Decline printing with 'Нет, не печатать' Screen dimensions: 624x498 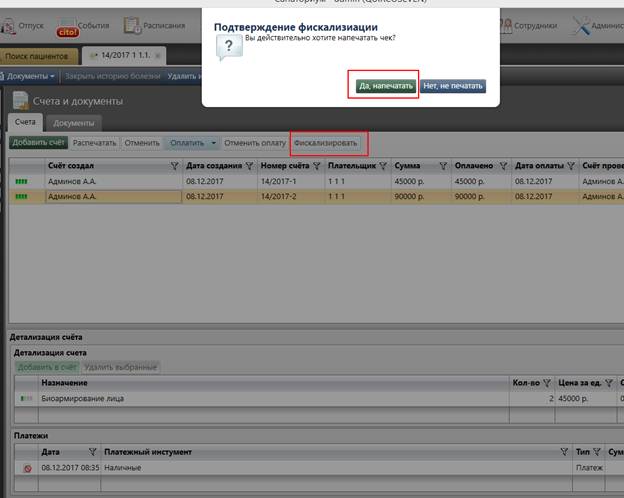[x=453, y=86]
